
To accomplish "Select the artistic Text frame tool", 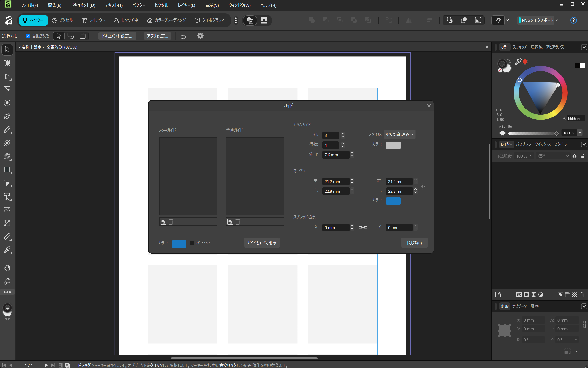I will (x=7, y=196).
